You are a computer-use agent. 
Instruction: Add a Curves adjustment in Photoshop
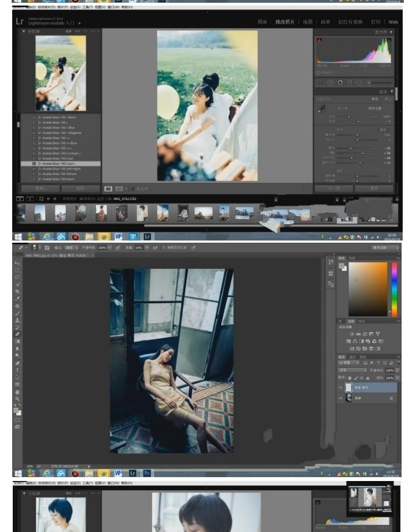click(365, 334)
